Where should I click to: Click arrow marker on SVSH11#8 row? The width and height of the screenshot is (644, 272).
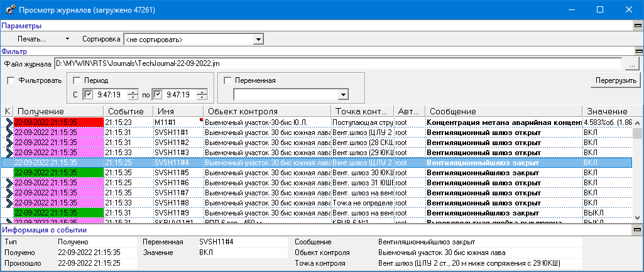click(x=9, y=203)
